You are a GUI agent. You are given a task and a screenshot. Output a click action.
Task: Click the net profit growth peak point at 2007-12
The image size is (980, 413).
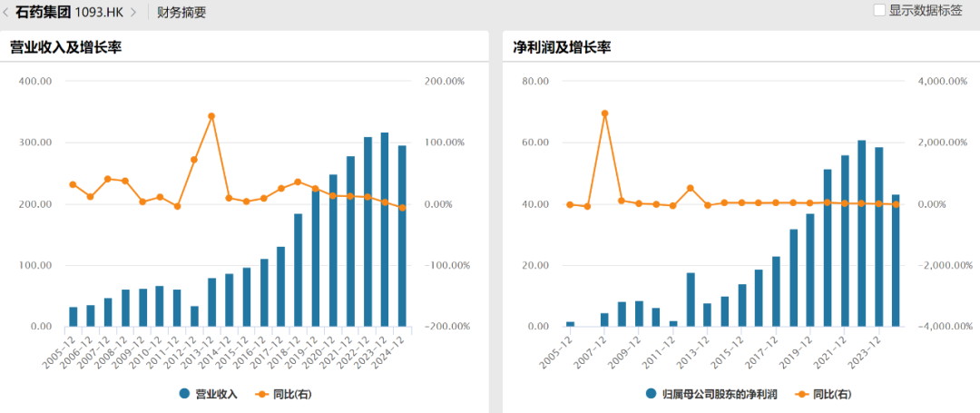pos(604,113)
